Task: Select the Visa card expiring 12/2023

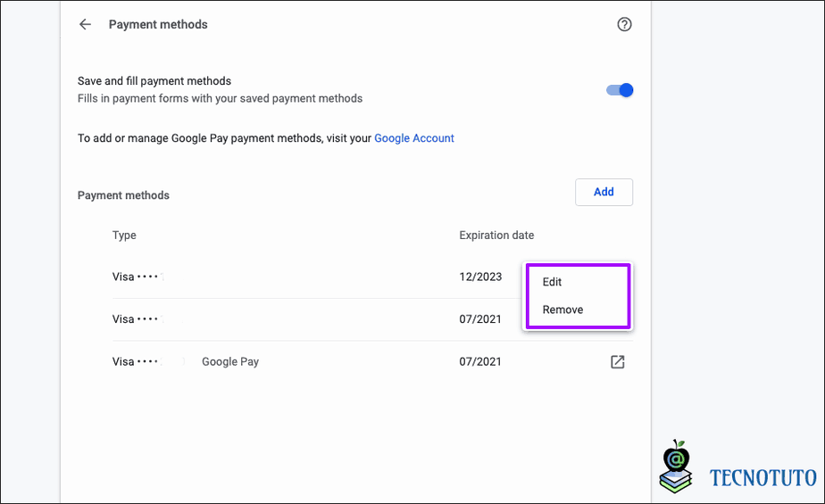Action: point(317,277)
